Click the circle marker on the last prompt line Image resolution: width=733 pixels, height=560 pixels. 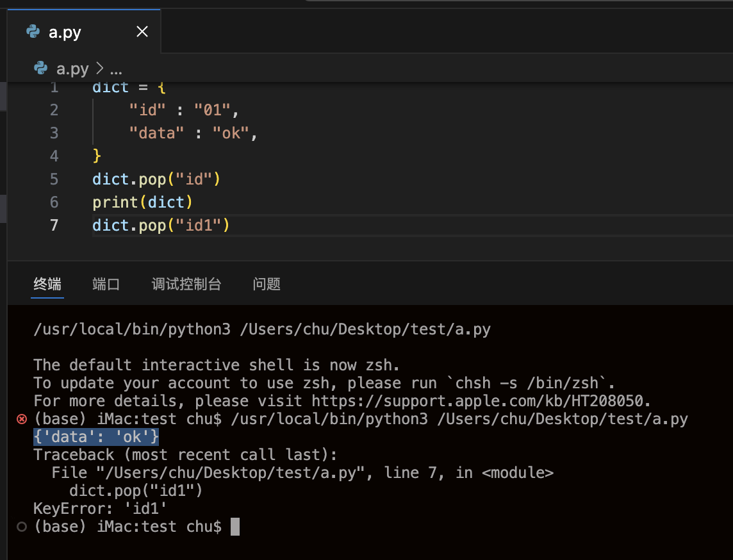click(21, 527)
